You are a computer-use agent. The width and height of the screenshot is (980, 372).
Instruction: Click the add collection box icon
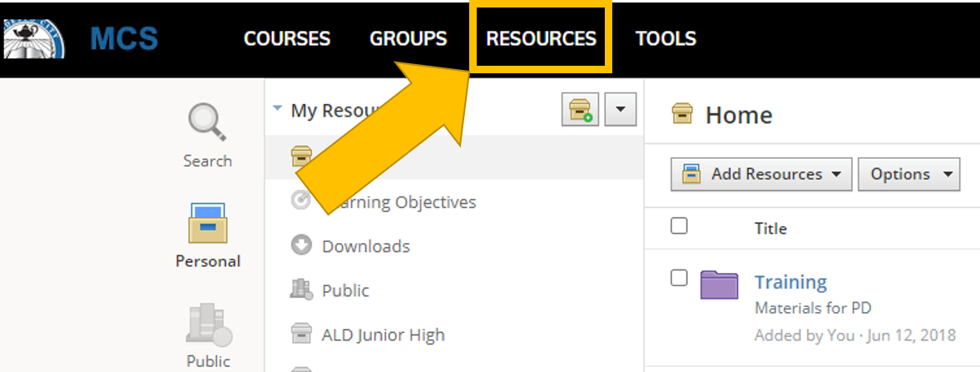pyautogui.click(x=580, y=109)
